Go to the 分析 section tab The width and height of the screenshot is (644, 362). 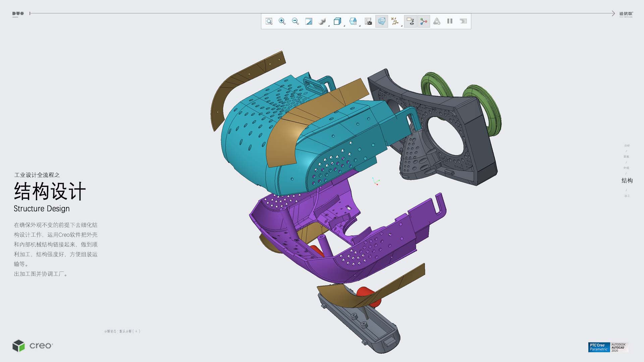[627, 145]
